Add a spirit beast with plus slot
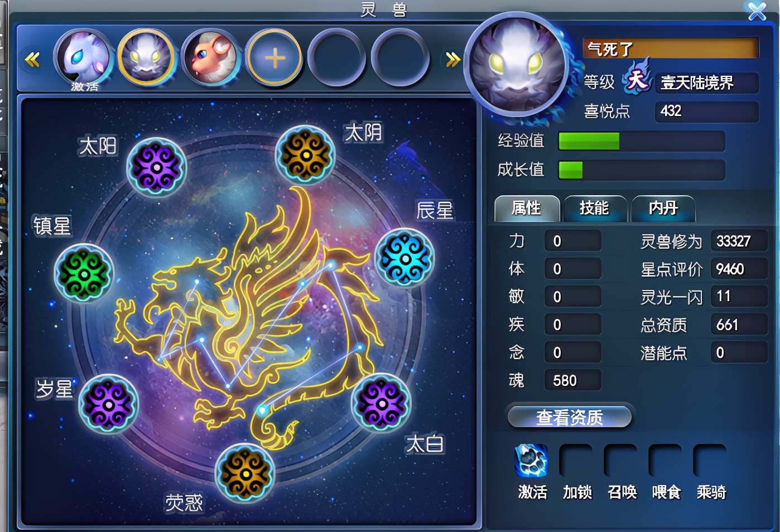Viewport: 780px width, 532px height. pos(274,58)
